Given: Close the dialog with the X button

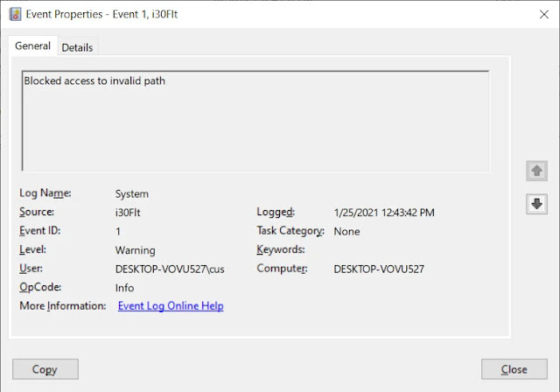Looking at the screenshot, I should (544, 14).
